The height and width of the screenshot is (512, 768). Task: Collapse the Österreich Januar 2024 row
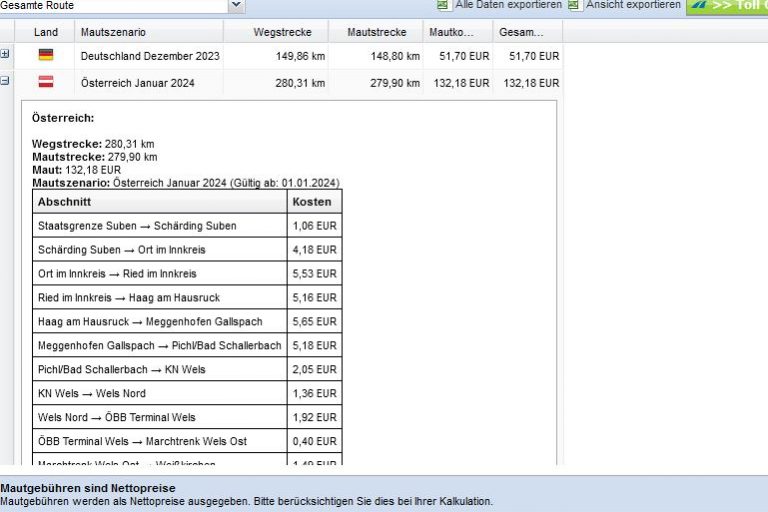6,82
